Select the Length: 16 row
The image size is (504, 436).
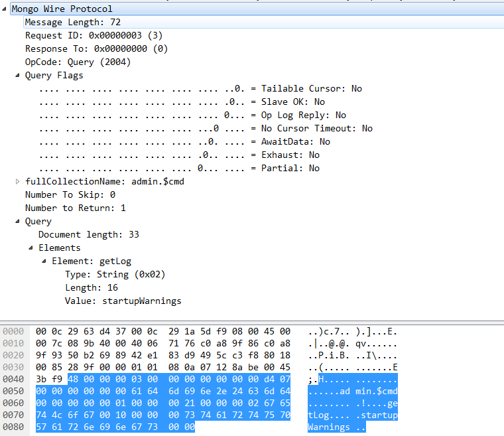[x=92, y=287]
